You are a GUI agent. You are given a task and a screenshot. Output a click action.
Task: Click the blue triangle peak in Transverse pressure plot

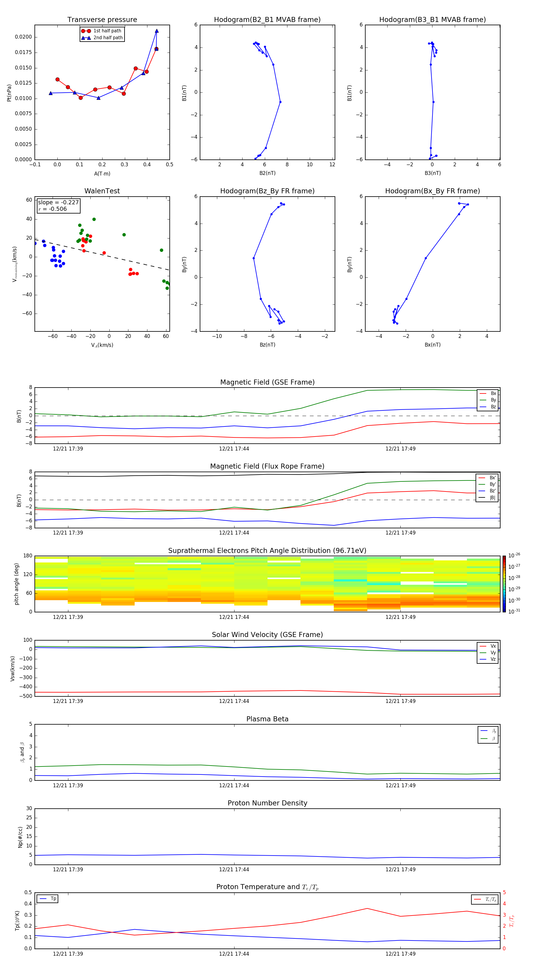click(x=157, y=31)
